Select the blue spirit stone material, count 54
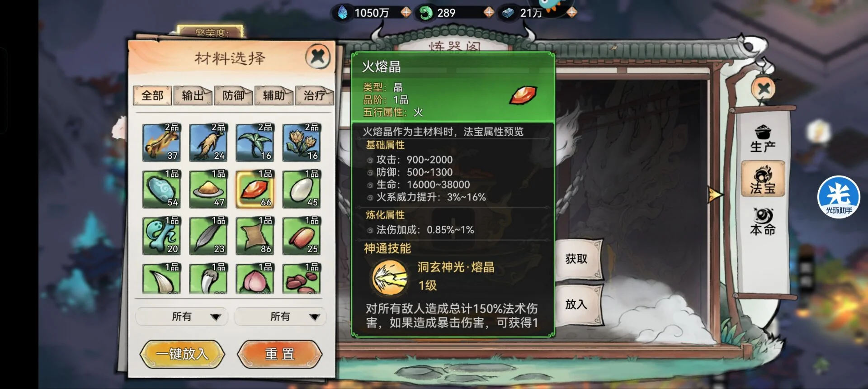 (161, 189)
